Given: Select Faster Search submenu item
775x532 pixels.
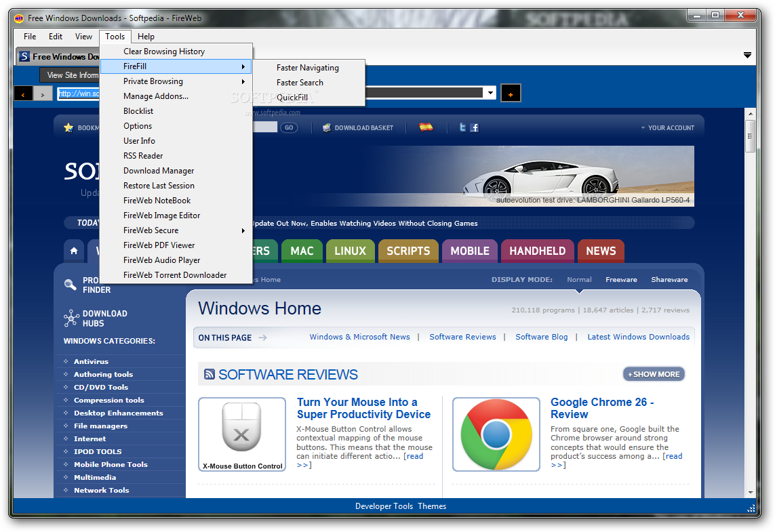Looking at the screenshot, I should click(310, 83).
